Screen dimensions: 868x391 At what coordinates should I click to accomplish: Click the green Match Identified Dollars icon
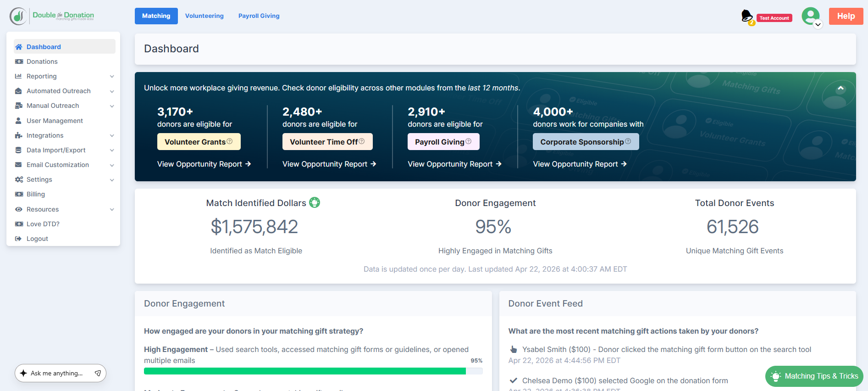click(315, 202)
